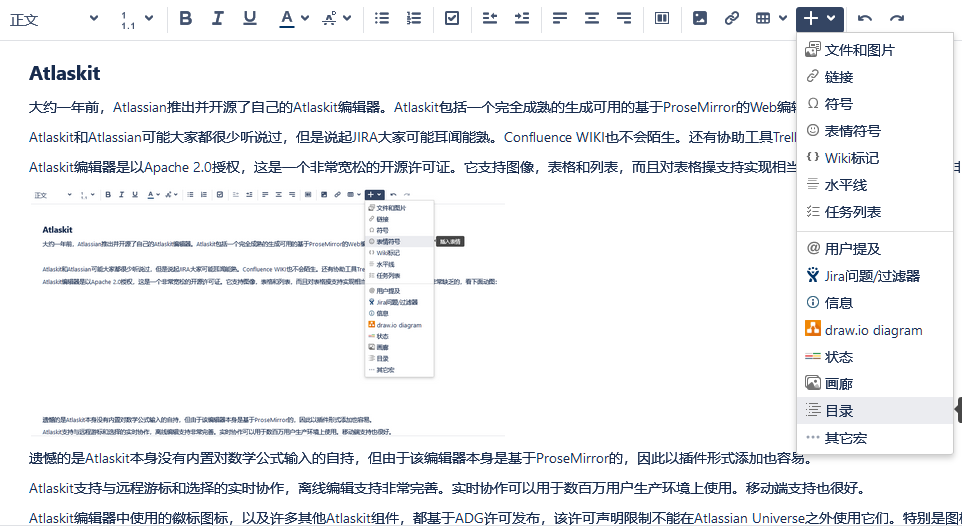Select Wiki标记 from insert menu
Viewport: 962px width, 526px height.
click(874, 158)
